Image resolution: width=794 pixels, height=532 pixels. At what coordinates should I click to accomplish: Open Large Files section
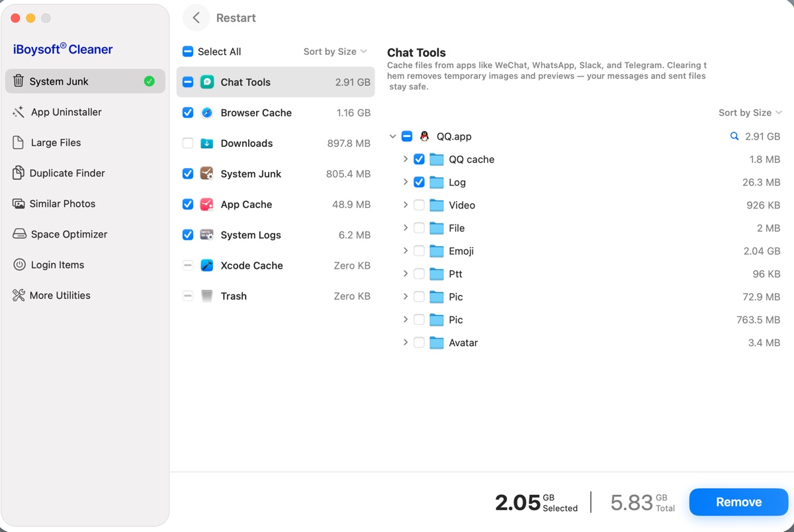(x=85, y=142)
